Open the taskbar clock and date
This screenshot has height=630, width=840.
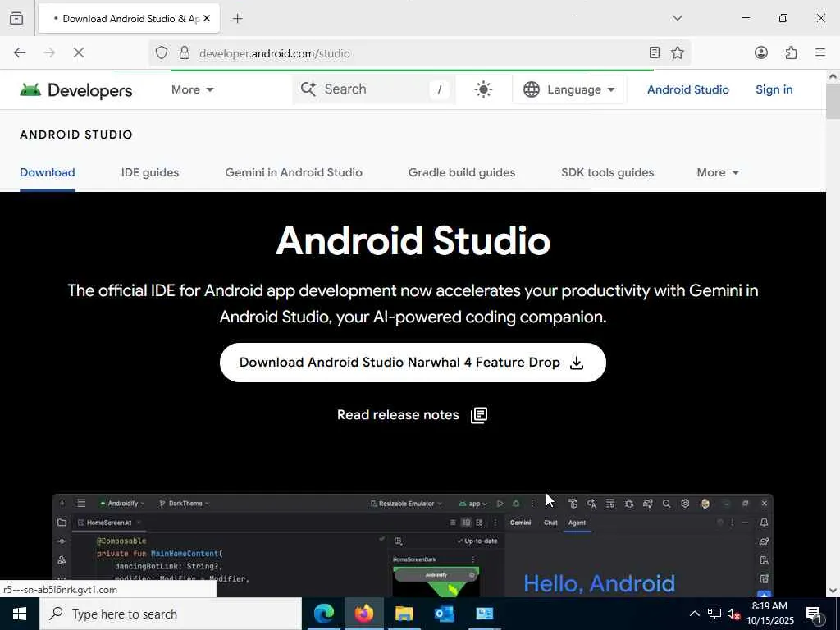tap(769, 614)
